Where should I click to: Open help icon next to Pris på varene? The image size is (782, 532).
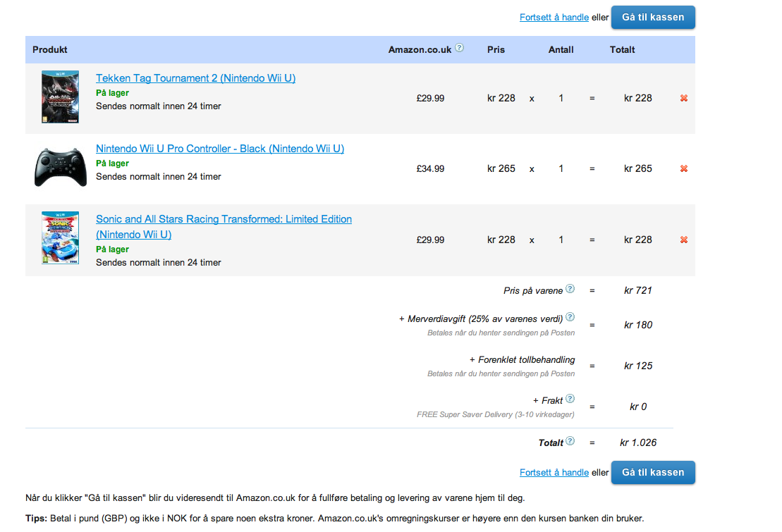570,289
